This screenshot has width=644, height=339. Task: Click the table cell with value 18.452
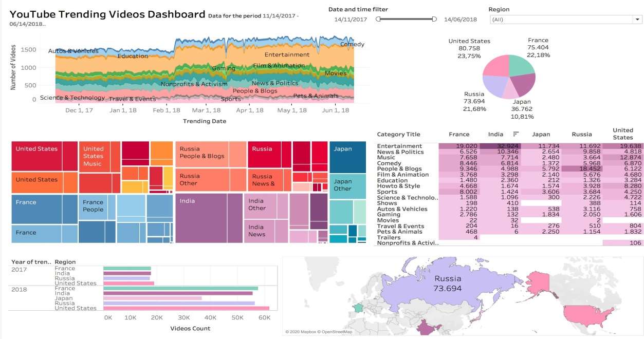point(582,168)
